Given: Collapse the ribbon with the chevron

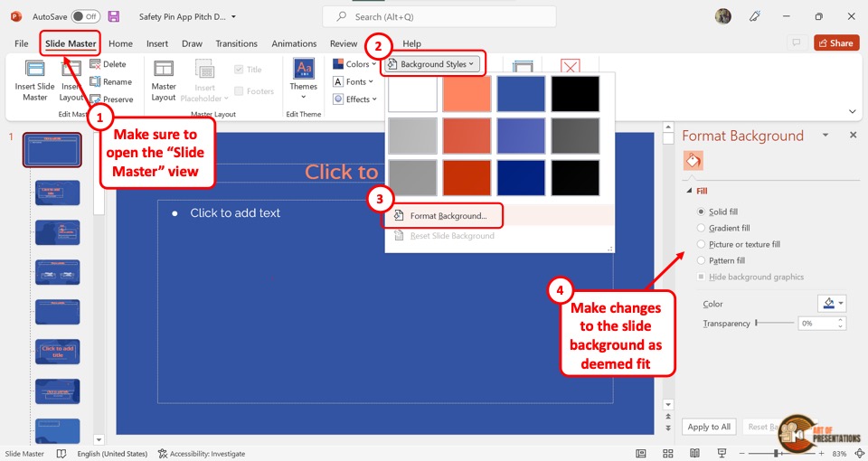Looking at the screenshot, I should click(x=853, y=111).
